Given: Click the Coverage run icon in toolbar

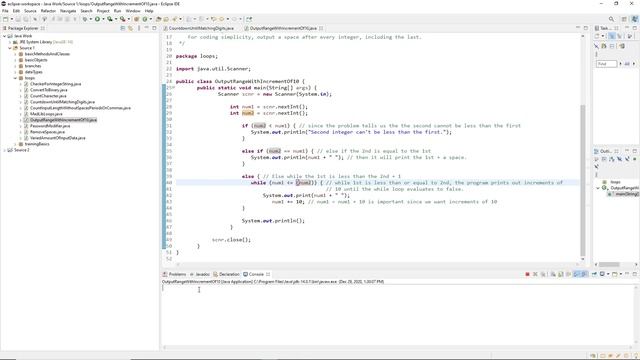Looking at the screenshot, I should pos(110,19).
